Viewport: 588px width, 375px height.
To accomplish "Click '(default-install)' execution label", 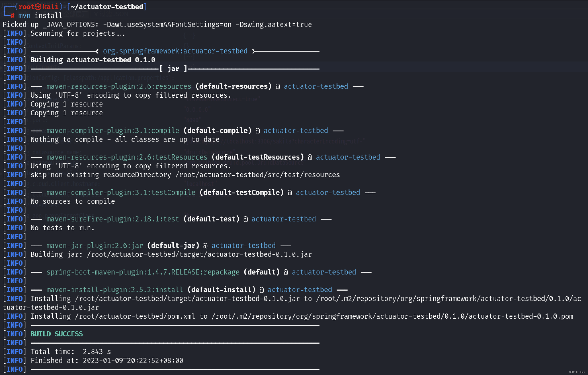I will [221, 290].
